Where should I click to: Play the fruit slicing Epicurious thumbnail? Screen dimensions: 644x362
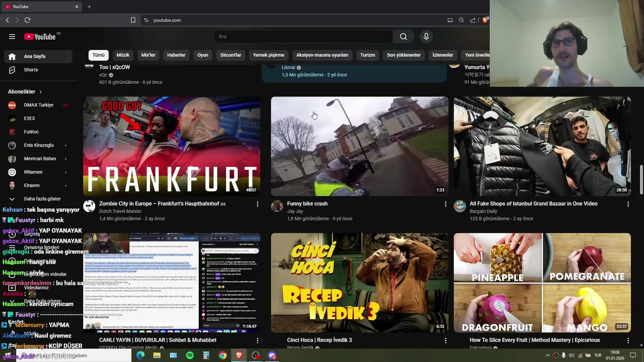pyautogui.click(x=542, y=283)
